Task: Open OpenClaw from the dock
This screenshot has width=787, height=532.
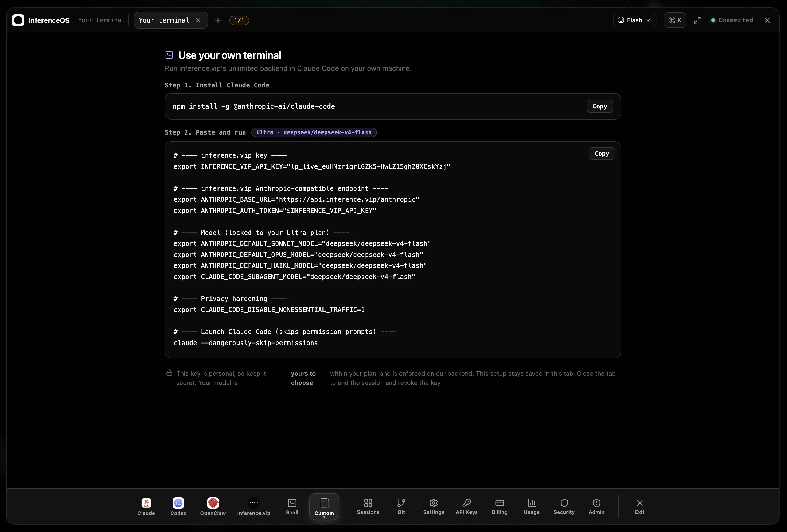Action: pos(213,507)
